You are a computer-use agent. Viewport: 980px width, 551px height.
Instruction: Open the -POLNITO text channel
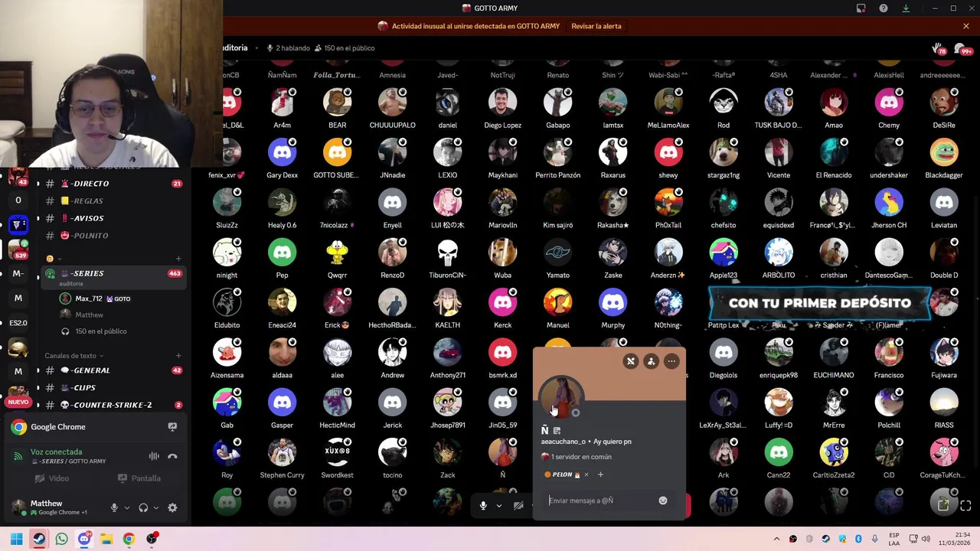point(115,236)
